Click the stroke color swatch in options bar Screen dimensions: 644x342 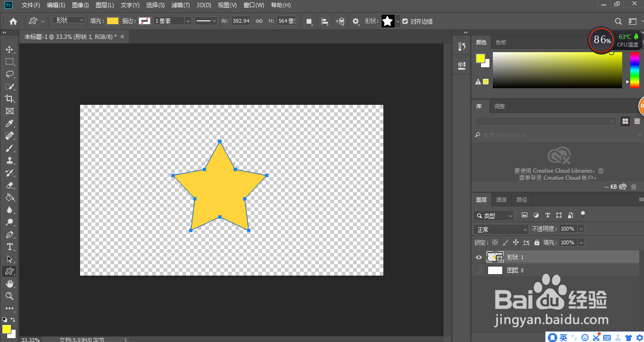145,21
